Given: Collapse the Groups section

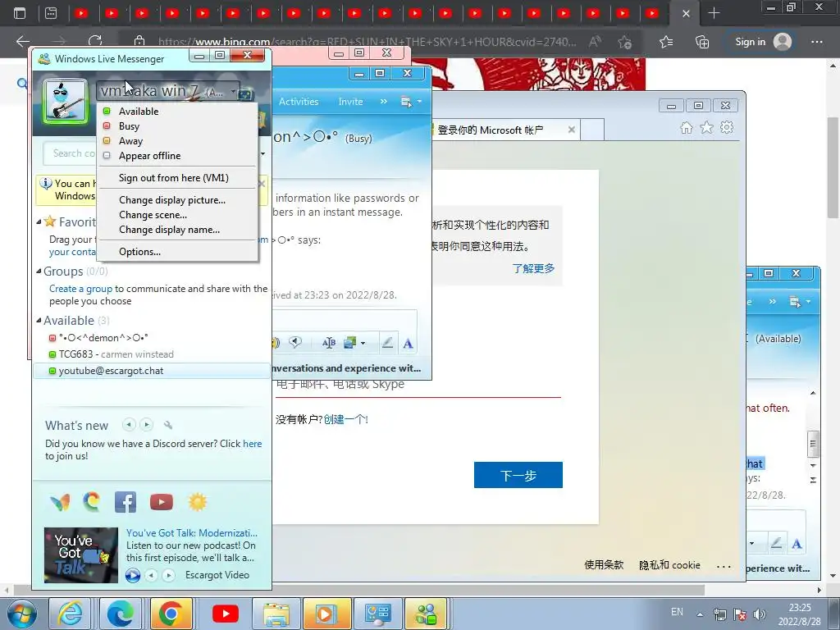Looking at the screenshot, I should tap(39, 272).
